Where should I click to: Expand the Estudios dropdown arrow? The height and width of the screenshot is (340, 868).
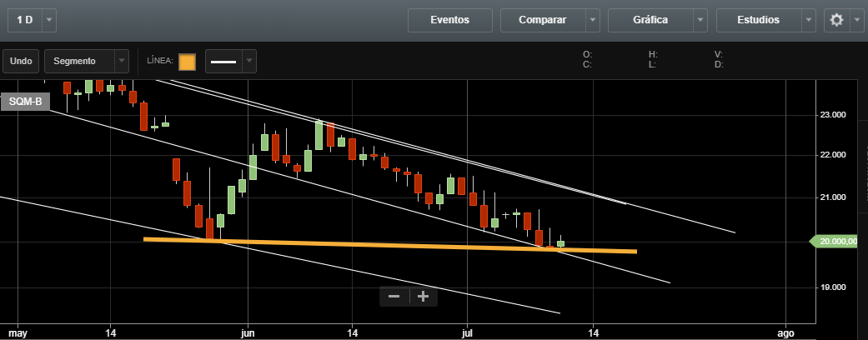coord(809,21)
